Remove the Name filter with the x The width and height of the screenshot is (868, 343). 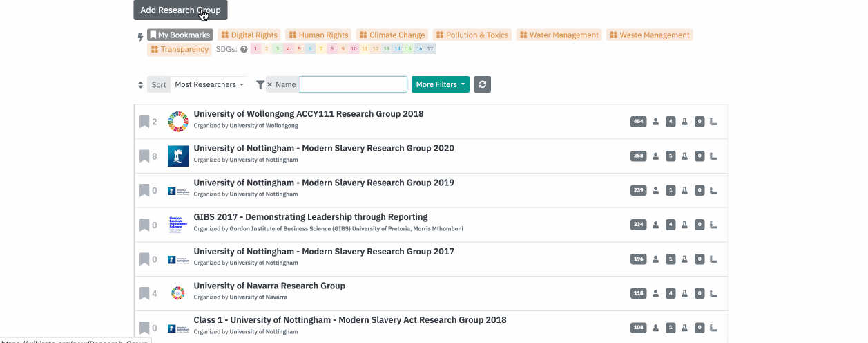[x=270, y=84]
